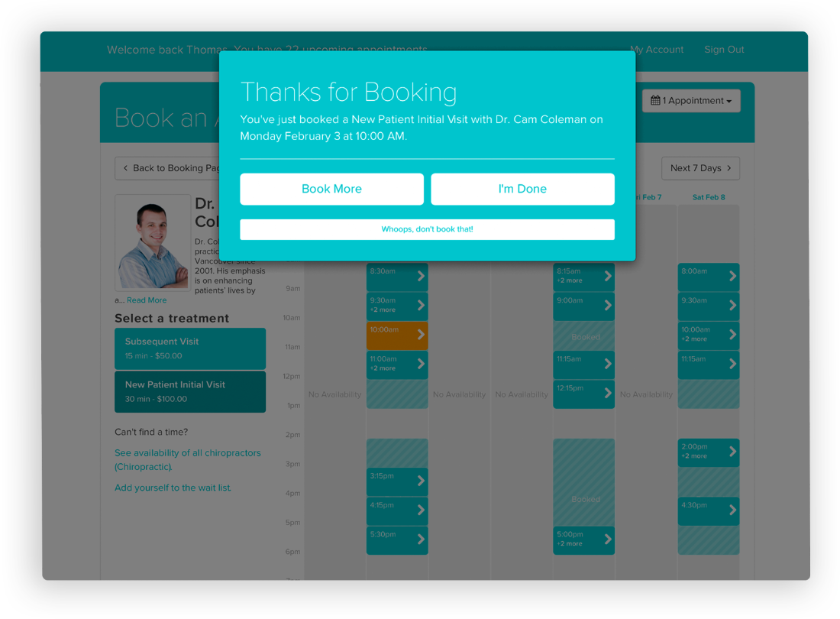Select Subsequent Visit treatment

(190, 348)
